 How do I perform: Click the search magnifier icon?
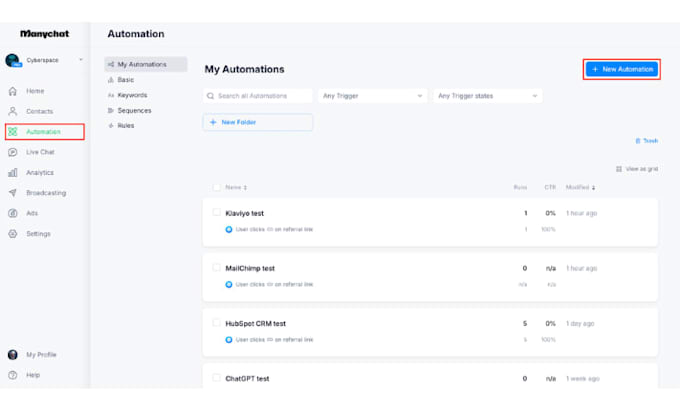(210, 96)
